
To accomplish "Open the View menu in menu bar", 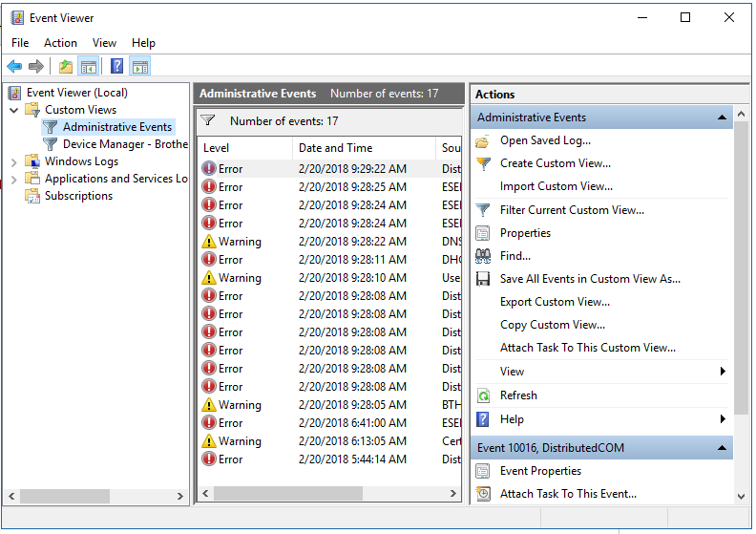I will 104,43.
